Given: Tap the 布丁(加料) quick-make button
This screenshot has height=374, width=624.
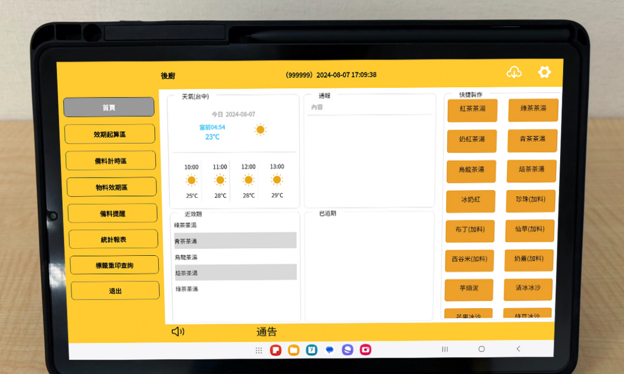Looking at the screenshot, I should point(470,231).
